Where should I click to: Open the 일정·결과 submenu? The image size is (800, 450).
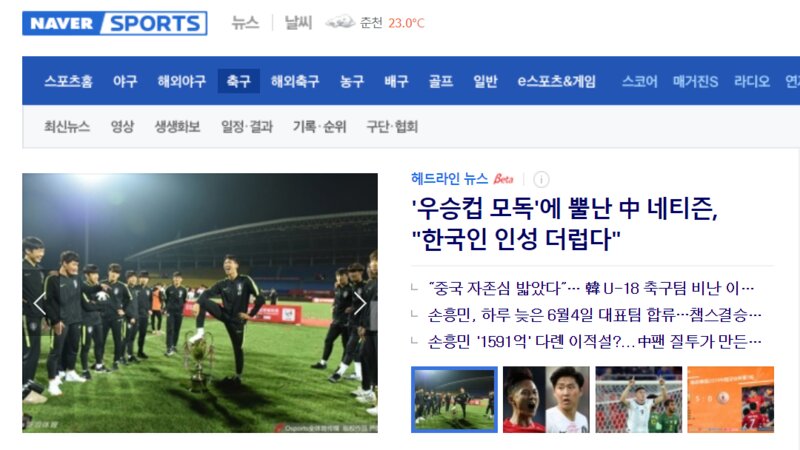click(x=247, y=127)
